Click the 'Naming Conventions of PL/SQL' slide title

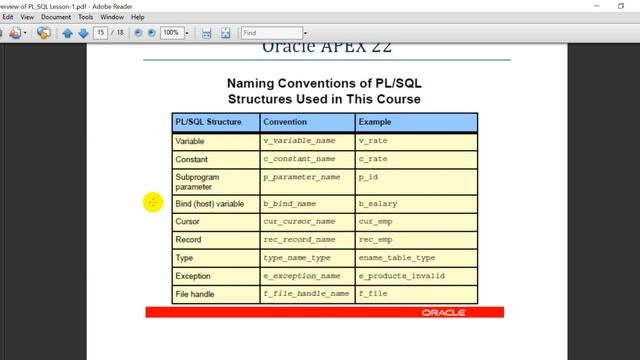pyautogui.click(x=324, y=83)
